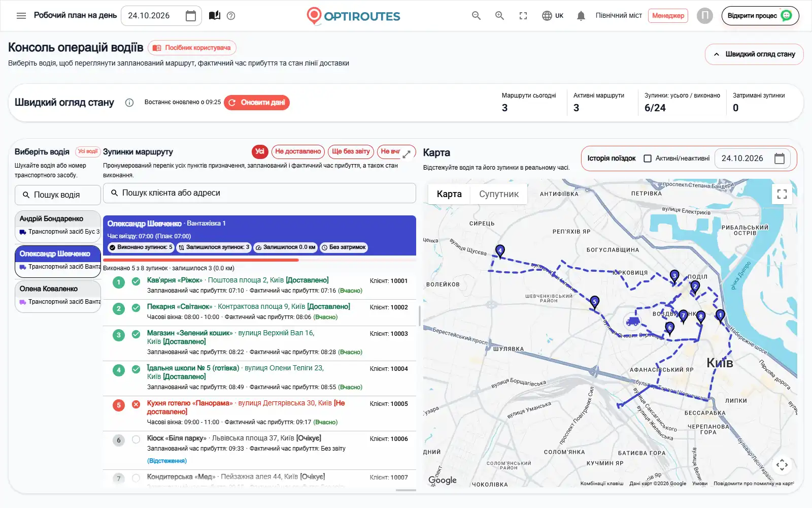Open the calendar in the top date field

tap(191, 16)
